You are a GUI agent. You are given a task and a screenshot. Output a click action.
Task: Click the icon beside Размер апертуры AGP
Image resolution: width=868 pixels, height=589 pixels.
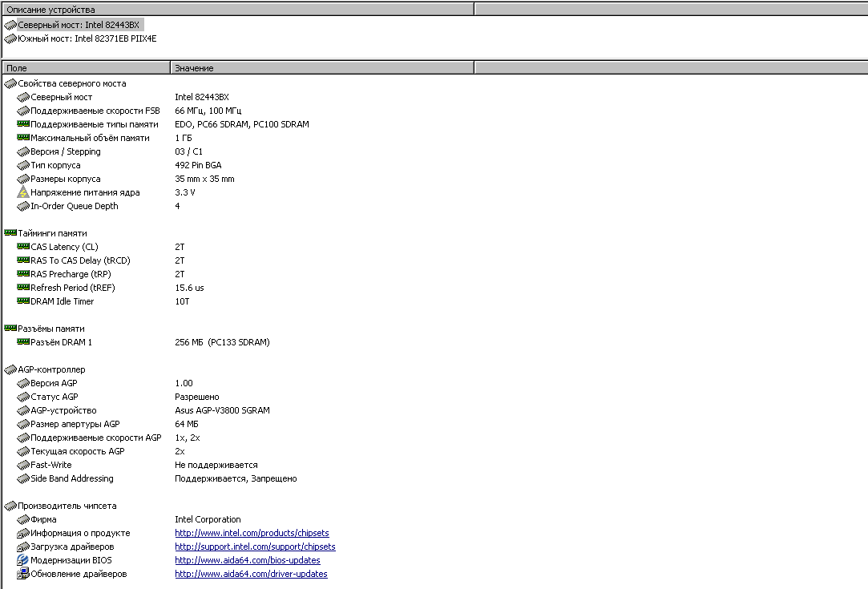coord(22,424)
